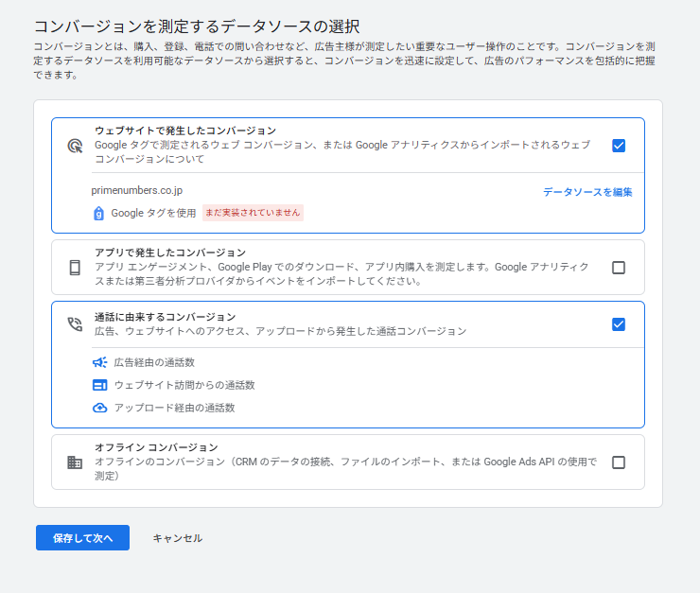Click the offline conversion building icon

click(x=75, y=462)
